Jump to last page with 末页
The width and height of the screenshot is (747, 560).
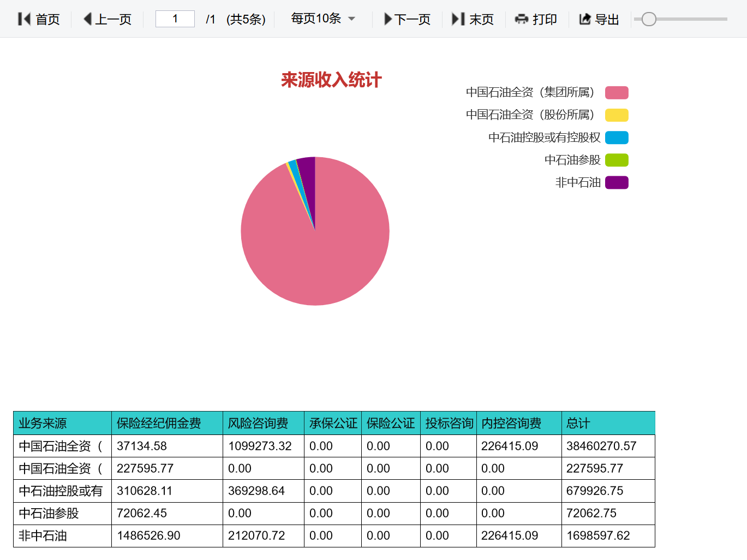[x=473, y=19]
